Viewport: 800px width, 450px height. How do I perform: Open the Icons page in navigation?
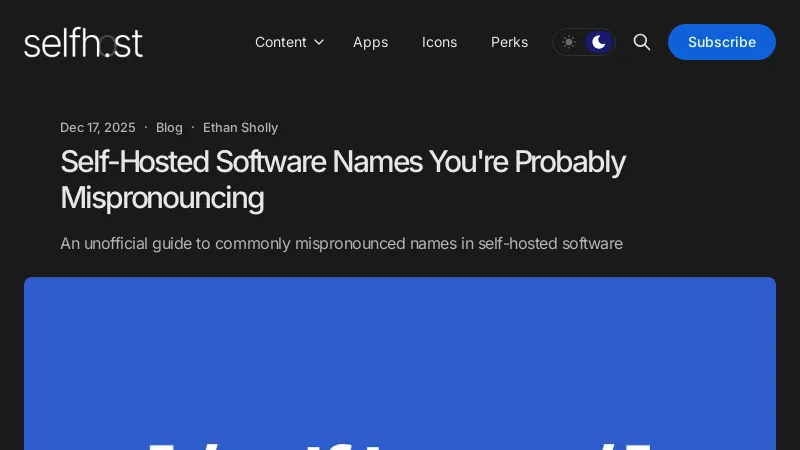[439, 42]
